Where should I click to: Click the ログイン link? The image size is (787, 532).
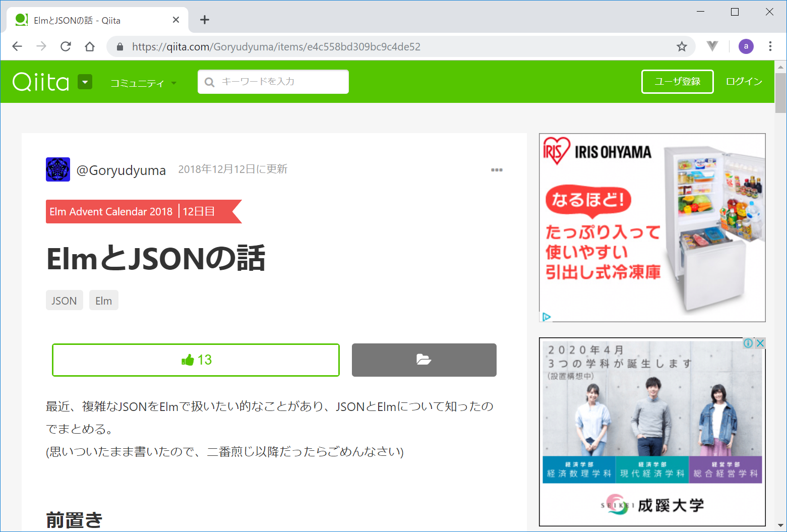[744, 82]
